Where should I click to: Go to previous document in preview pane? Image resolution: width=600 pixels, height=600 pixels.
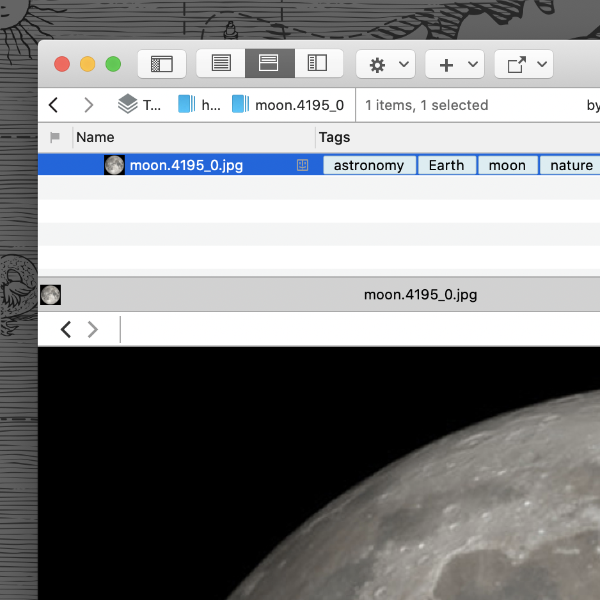pos(66,329)
